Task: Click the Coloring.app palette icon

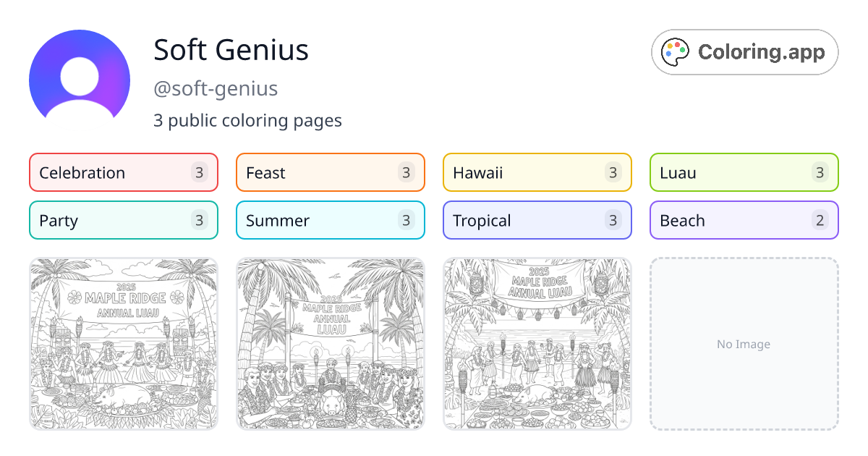Action: pos(676,51)
